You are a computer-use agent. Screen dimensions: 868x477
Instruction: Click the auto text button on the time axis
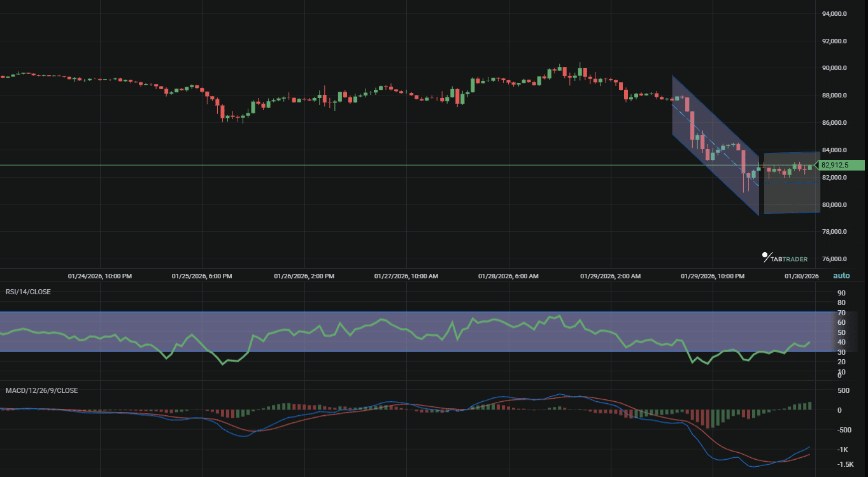point(841,275)
